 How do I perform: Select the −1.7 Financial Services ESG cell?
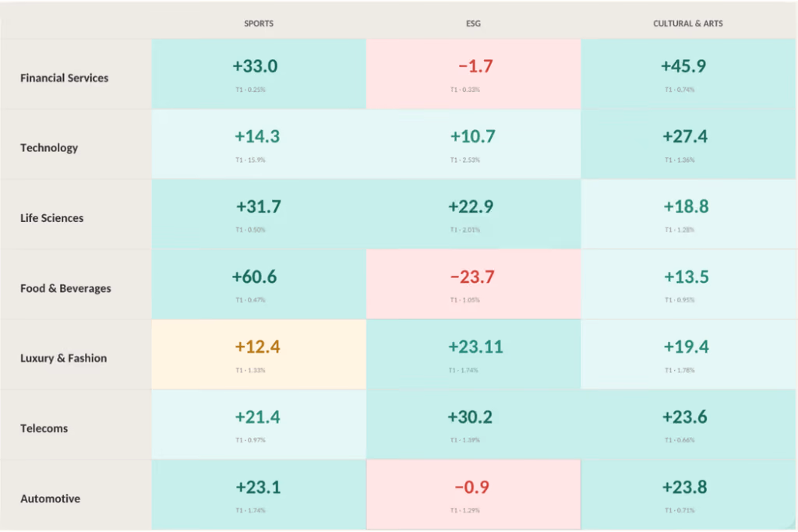tap(473, 74)
